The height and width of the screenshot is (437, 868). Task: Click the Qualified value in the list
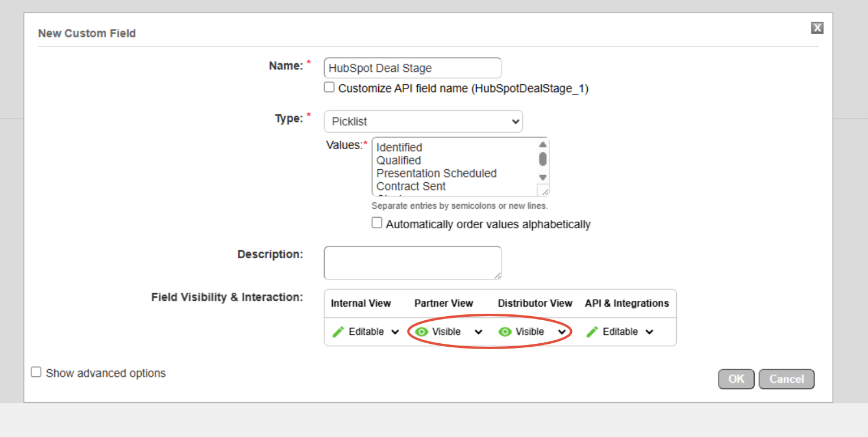point(399,160)
